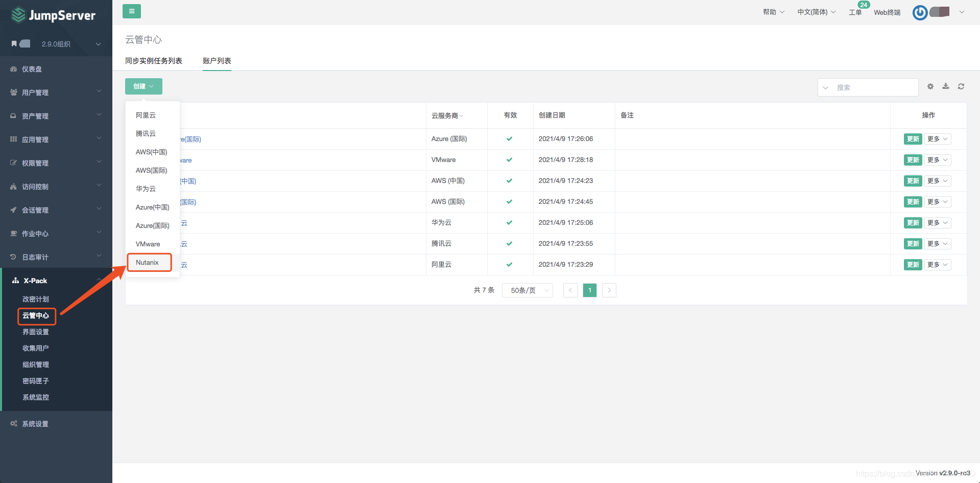Click the coffee icon beside 作业中心
Image resolution: width=980 pixels, height=483 pixels.
14,234
